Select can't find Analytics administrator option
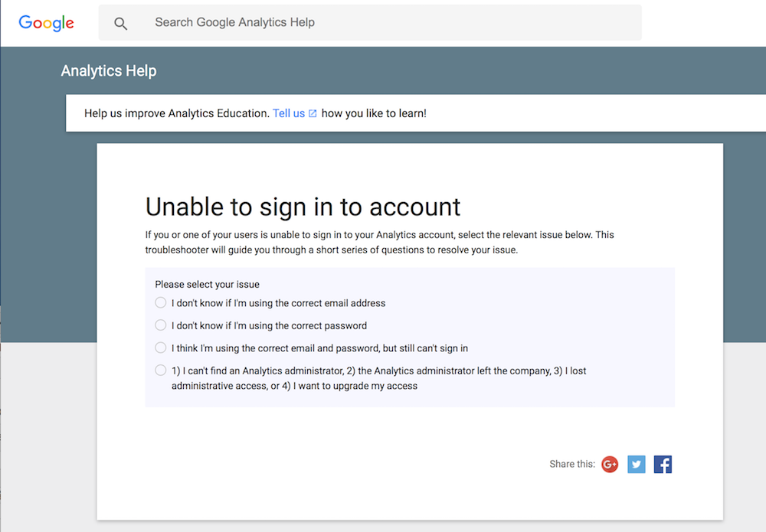The image size is (766, 532). click(160, 370)
